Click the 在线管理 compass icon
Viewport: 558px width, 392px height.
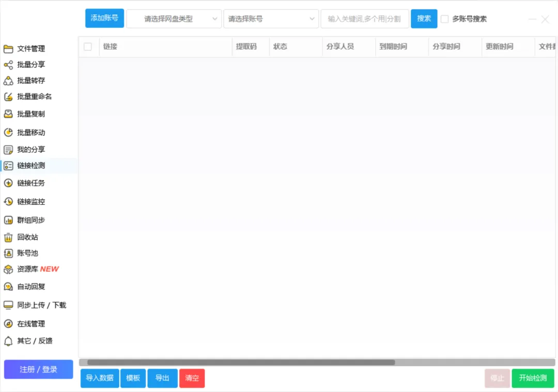coord(8,324)
